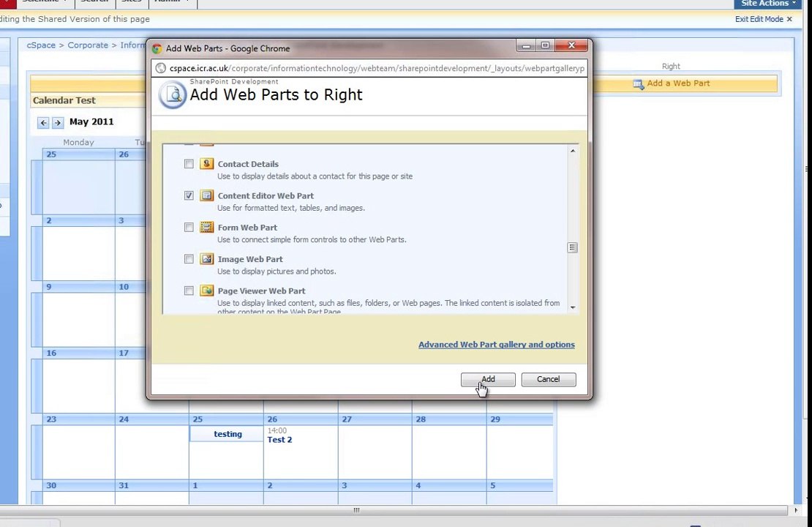Open the testing calendar event
Screen dimensions: 812x527
point(227,434)
